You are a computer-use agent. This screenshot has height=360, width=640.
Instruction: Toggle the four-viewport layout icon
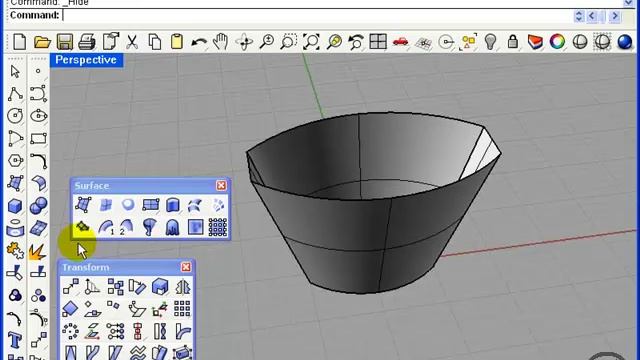pyautogui.click(x=378, y=42)
